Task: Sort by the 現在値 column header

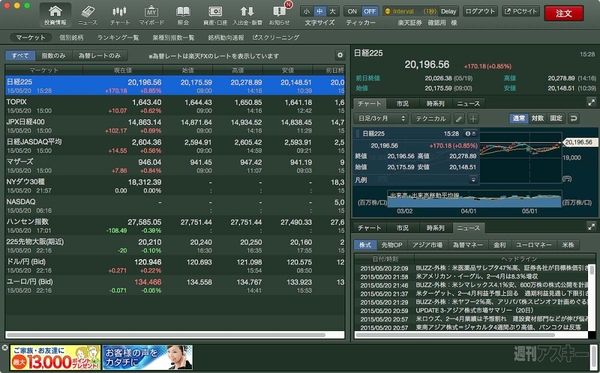Action: 123,70
